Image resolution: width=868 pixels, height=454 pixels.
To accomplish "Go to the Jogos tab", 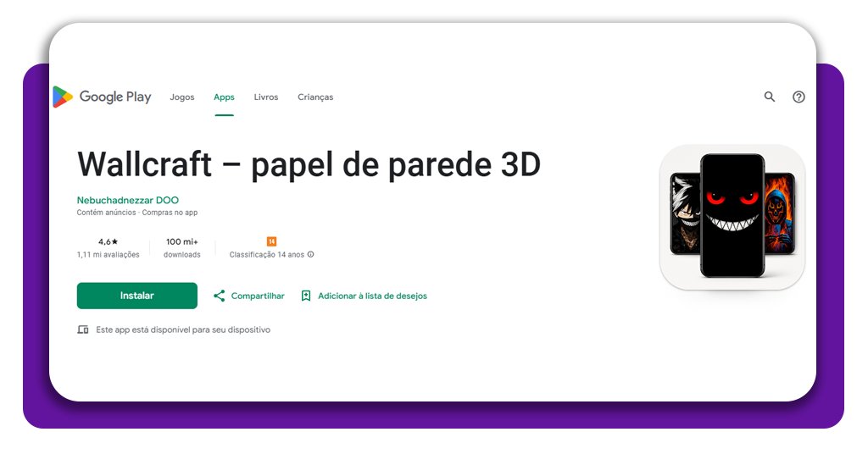I will pyautogui.click(x=182, y=97).
